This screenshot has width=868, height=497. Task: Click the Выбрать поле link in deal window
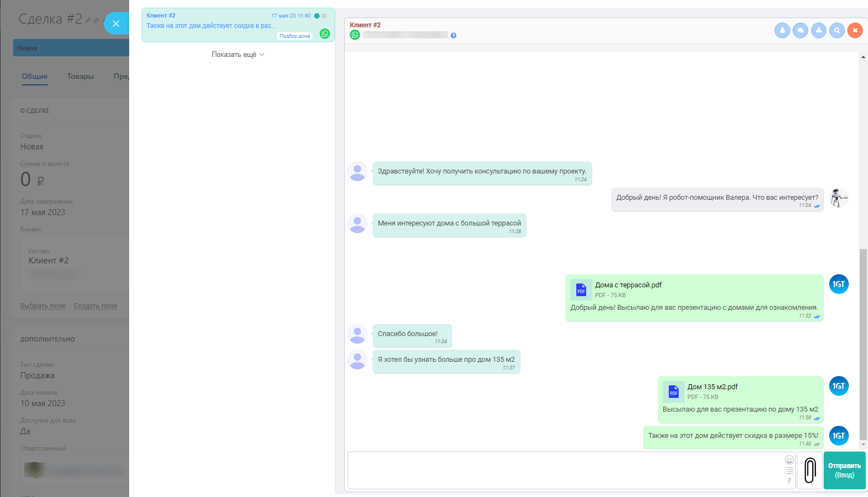[x=43, y=306]
